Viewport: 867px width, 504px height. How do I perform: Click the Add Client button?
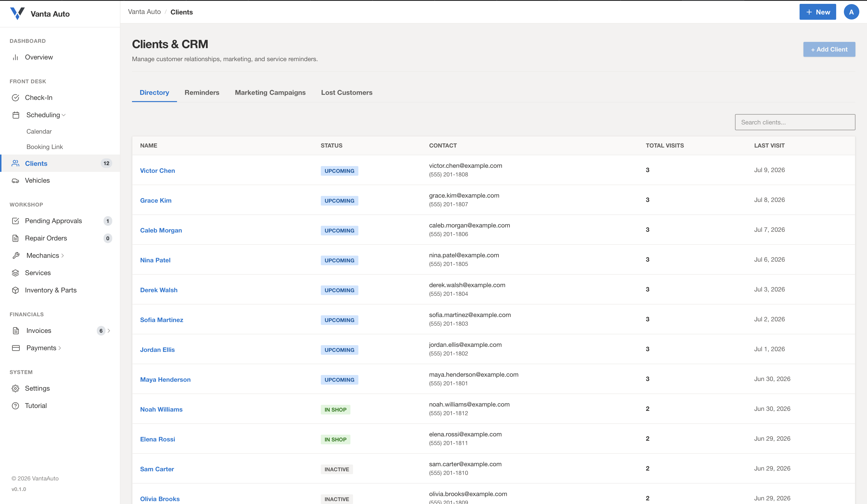click(829, 49)
